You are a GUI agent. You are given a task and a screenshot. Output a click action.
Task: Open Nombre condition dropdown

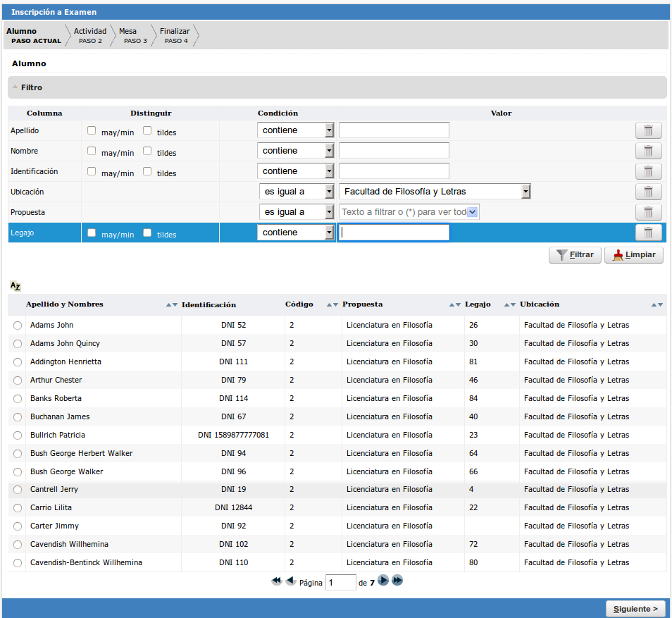tap(295, 151)
